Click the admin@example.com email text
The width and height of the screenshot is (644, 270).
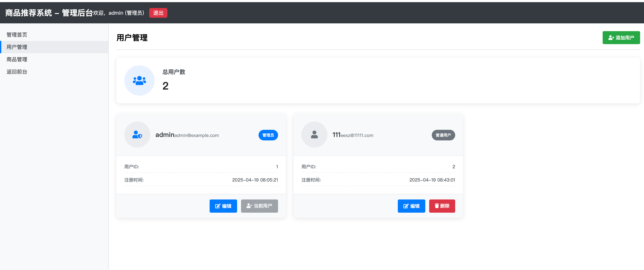point(196,135)
